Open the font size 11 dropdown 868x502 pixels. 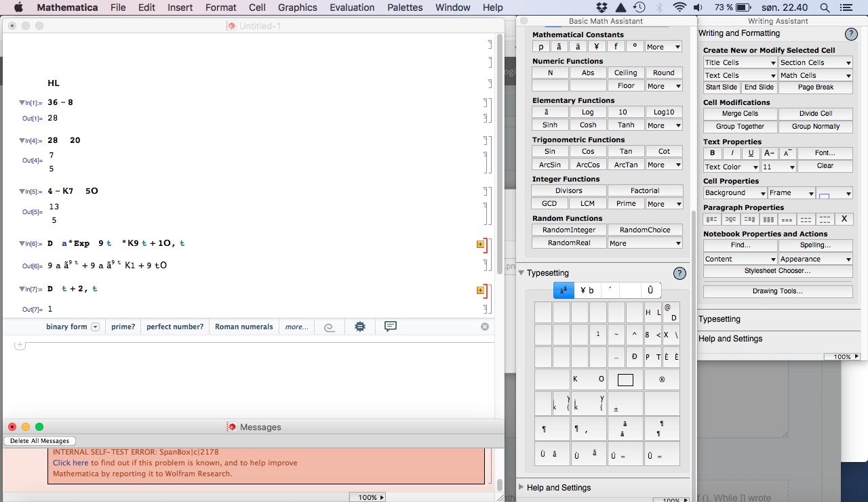[778, 167]
